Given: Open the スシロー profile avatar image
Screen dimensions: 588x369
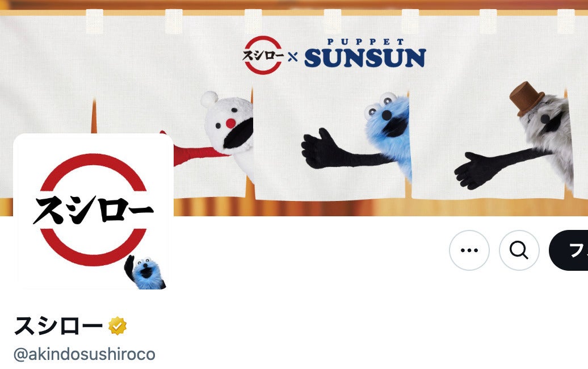Looking at the screenshot, I should click(93, 211).
